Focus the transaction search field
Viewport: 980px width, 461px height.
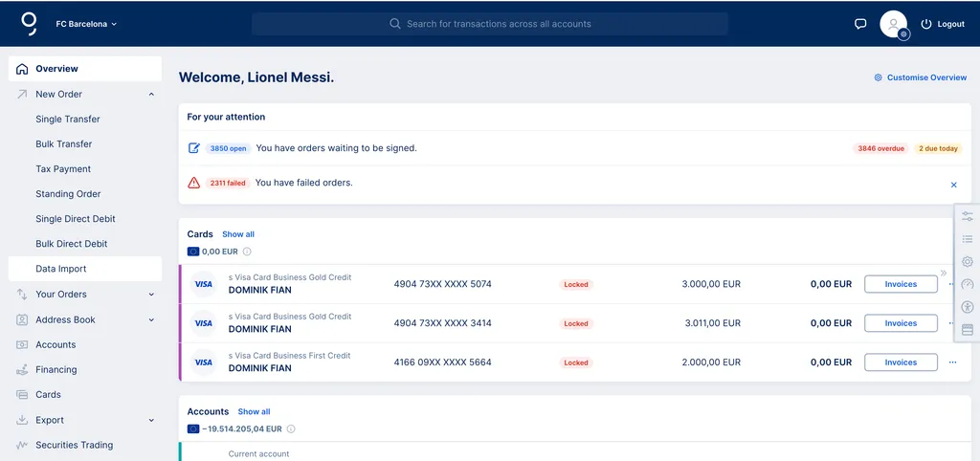[490, 24]
